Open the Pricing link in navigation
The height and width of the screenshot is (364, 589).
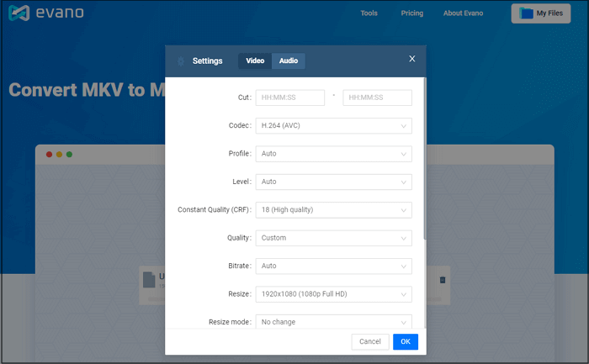(412, 13)
